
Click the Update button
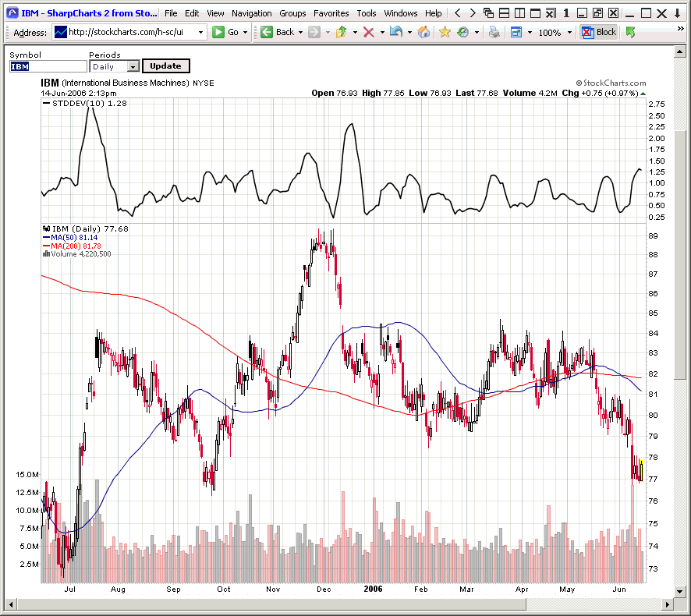165,66
